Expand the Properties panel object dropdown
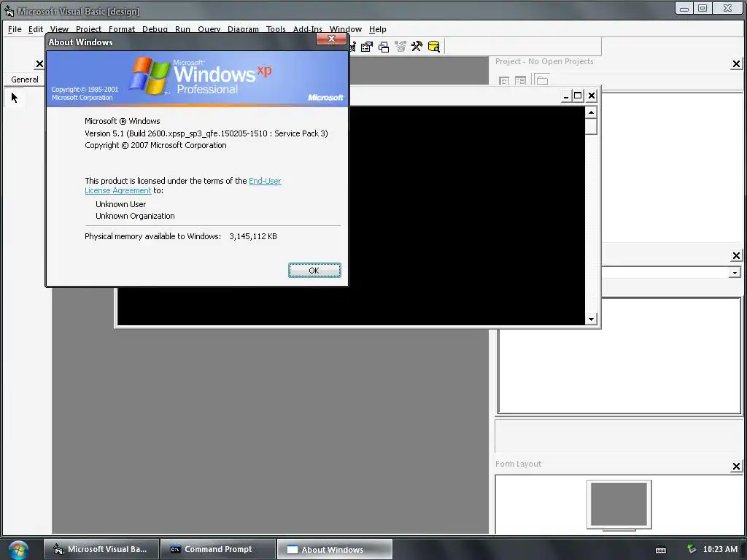The width and height of the screenshot is (747, 560). (735, 273)
